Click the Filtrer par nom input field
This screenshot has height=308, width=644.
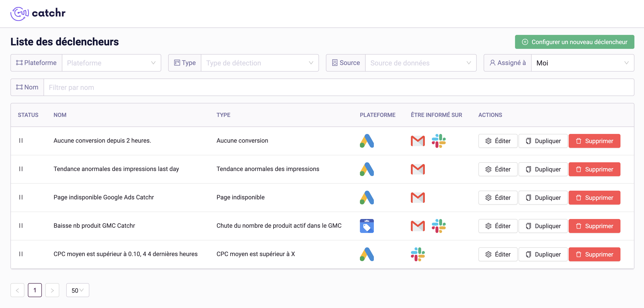[339, 87]
